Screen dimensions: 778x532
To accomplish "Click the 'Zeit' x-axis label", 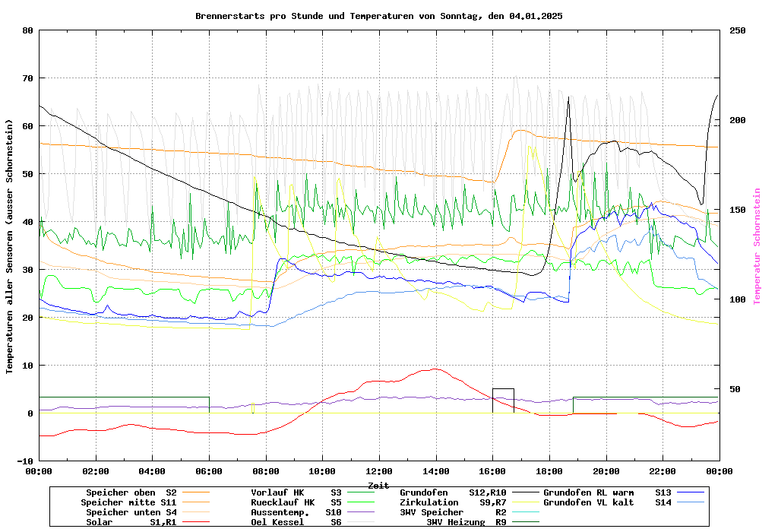I will click(378, 485).
